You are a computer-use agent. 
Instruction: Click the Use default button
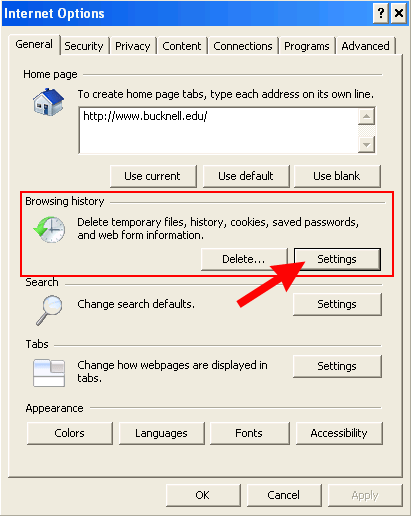[x=246, y=176]
